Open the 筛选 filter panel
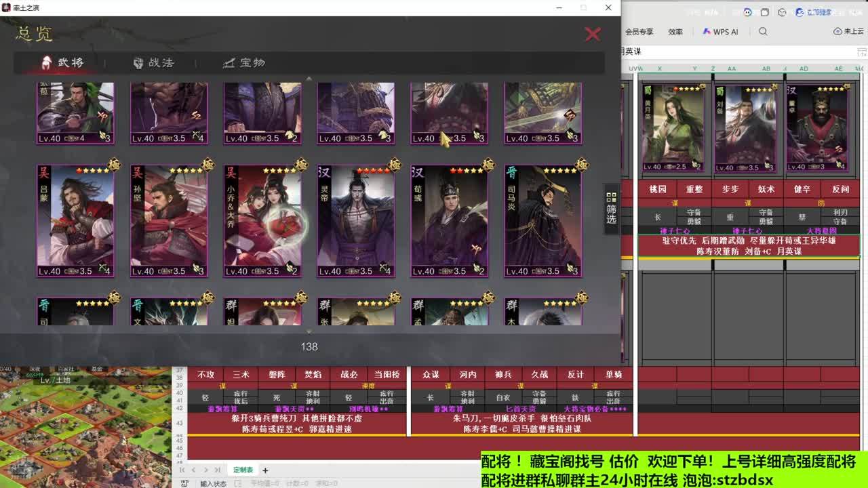868x488 pixels. point(611,208)
